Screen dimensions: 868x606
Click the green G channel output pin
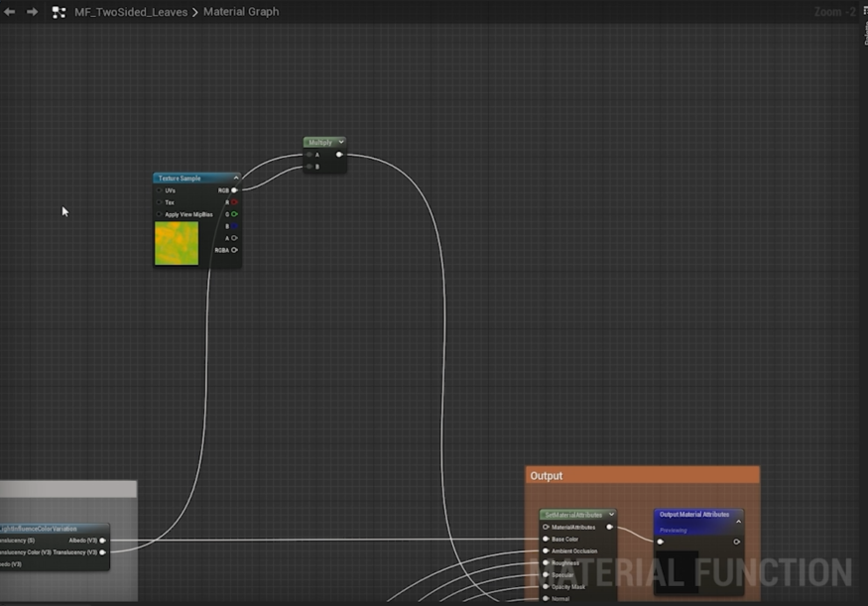(234, 214)
